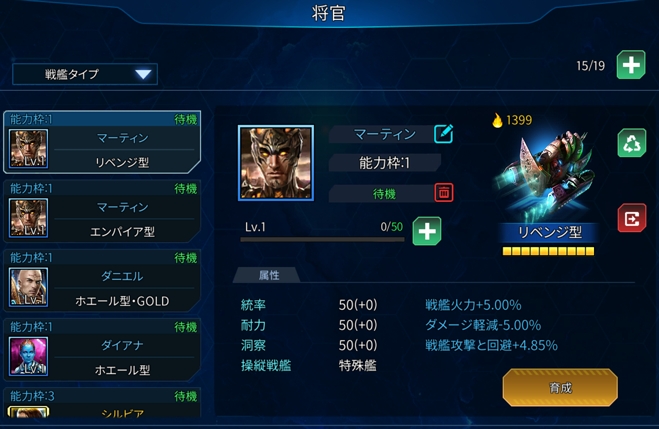Click the Lv.1 experience progress bar
This screenshot has height=429, width=659.
(x=322, y=240)
